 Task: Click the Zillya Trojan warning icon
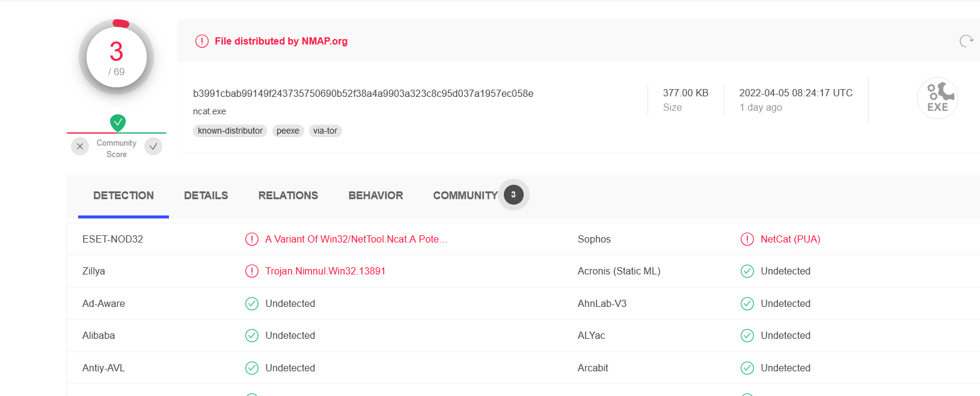(252, 271)
